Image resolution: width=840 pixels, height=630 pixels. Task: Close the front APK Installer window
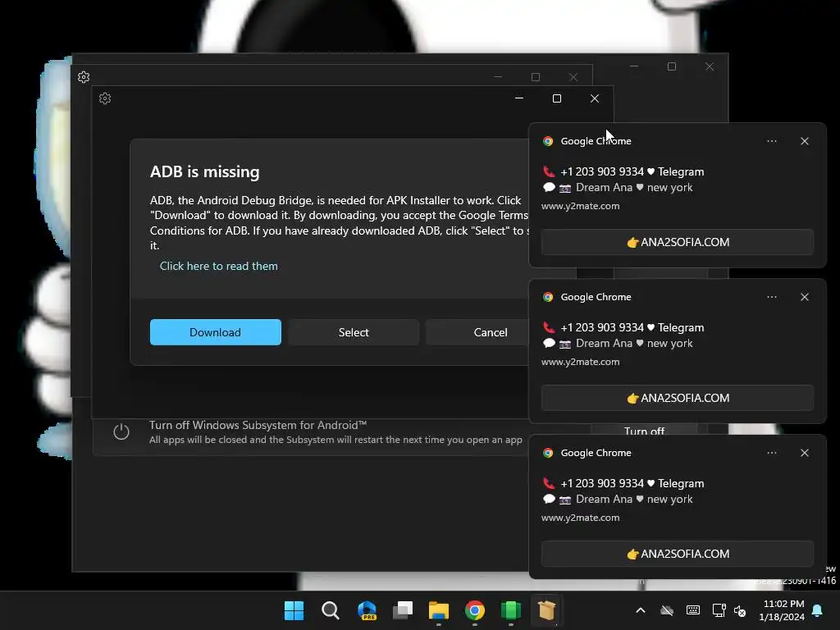[x=595, y=98]
